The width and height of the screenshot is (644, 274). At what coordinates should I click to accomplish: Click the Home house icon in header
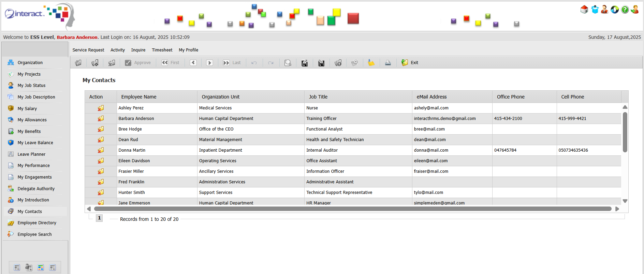pyautogui.click(x=584, y=10)
